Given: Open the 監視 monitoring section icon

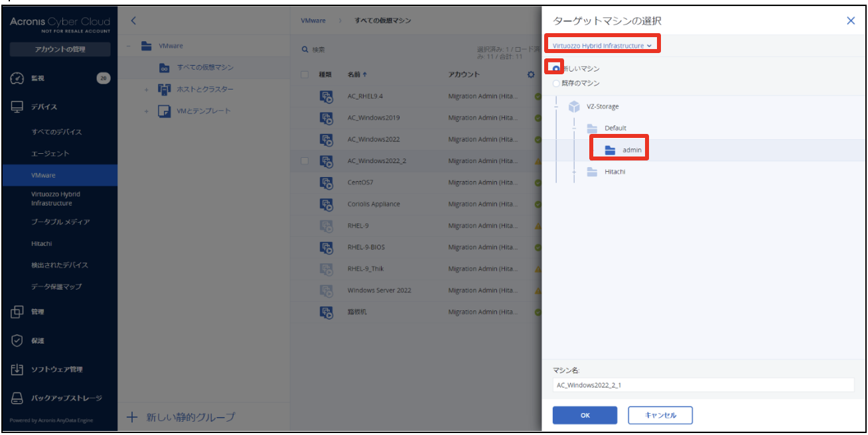Looking at the screenshot, I should pyautogui.click(x=18, y=78).
